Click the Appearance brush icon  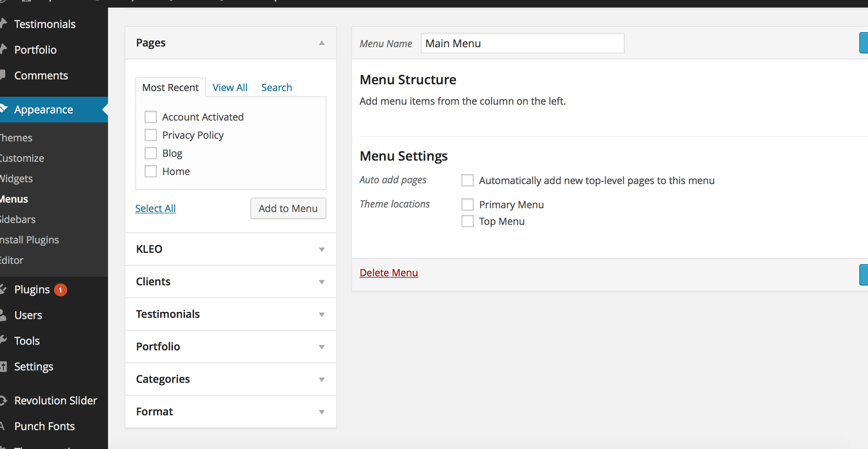coord(3,109)
